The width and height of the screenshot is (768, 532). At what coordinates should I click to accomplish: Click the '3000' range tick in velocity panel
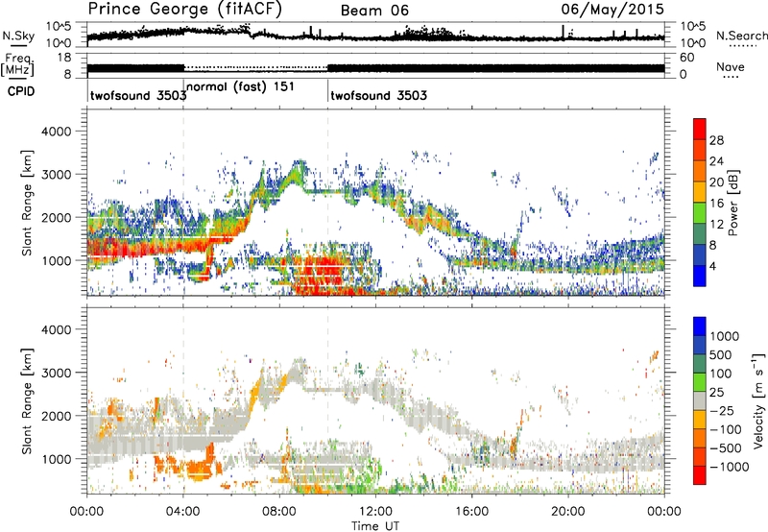56,373
